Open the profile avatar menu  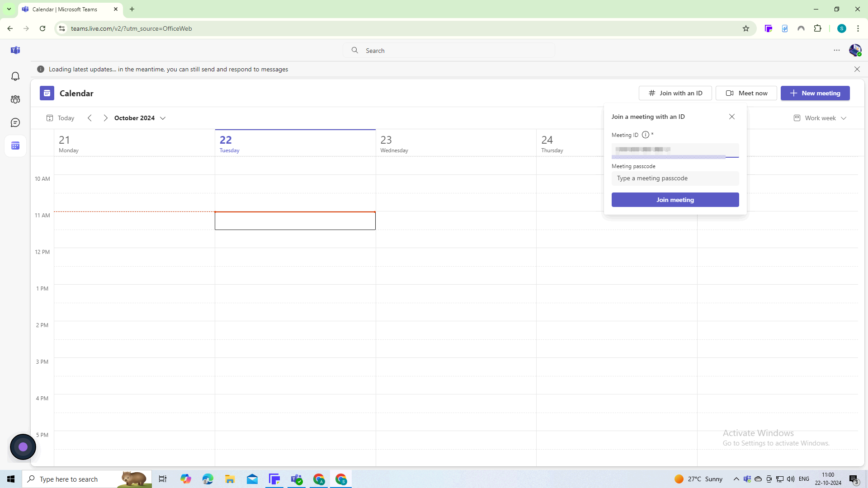click(x=855, y=50)
